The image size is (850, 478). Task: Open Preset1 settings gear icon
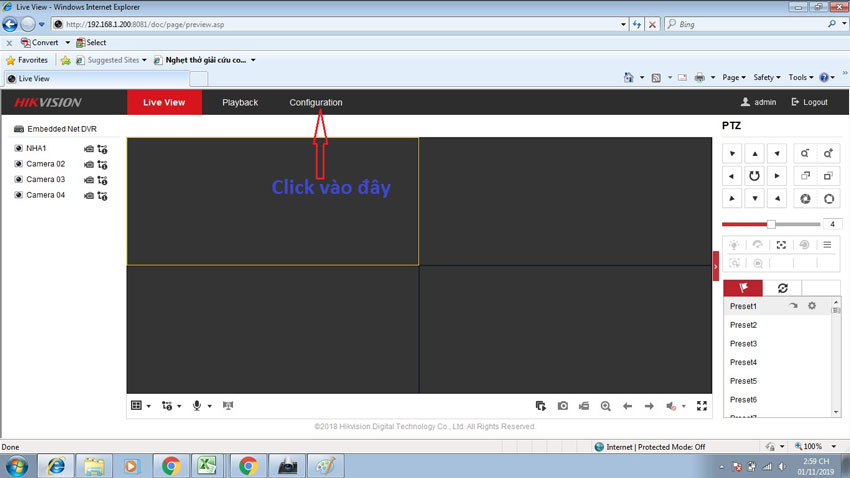pos(812,306)
